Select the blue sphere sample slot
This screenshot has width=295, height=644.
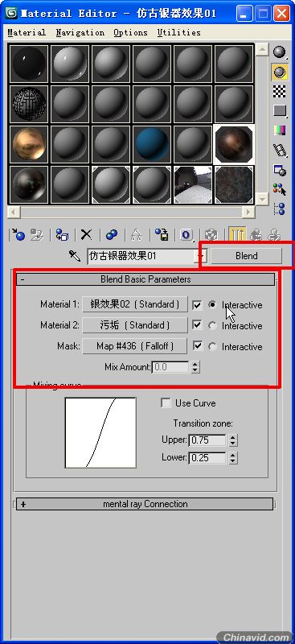point(151,144)
